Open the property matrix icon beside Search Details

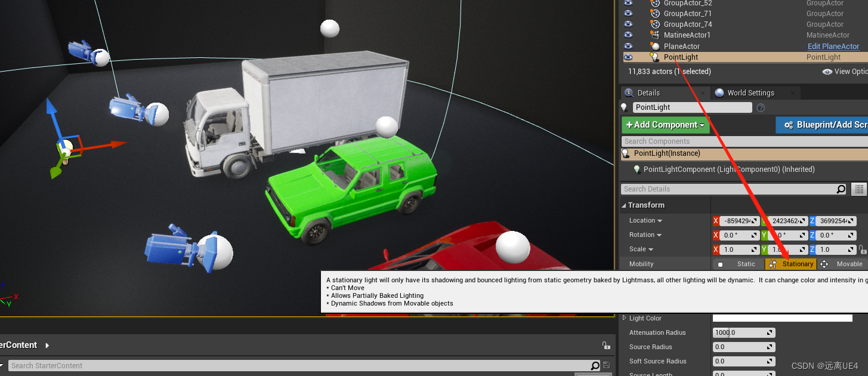[x=858, y=189]
